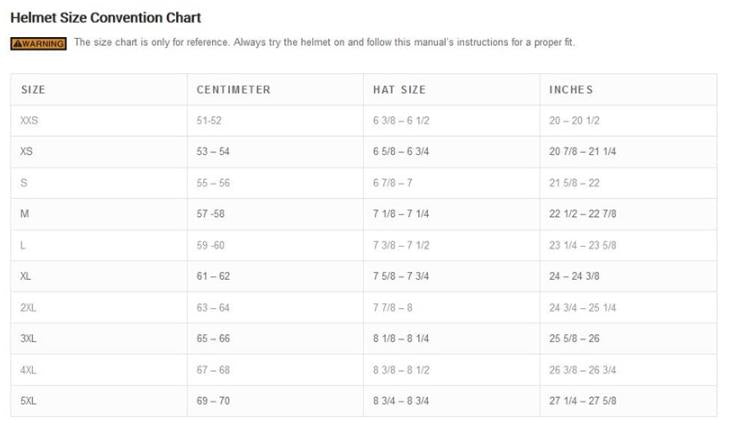Select the XXS size cell

29,120
